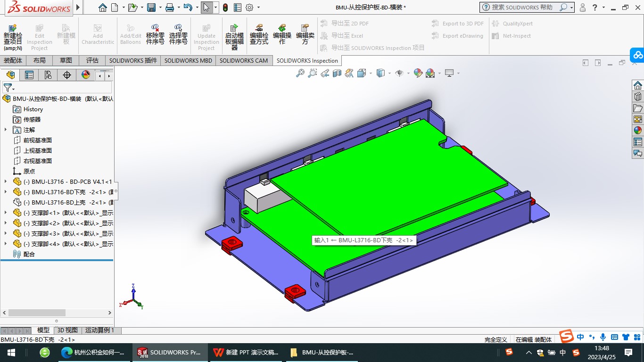Click Display Style icon
644x362 pixels.
[380, 73]
